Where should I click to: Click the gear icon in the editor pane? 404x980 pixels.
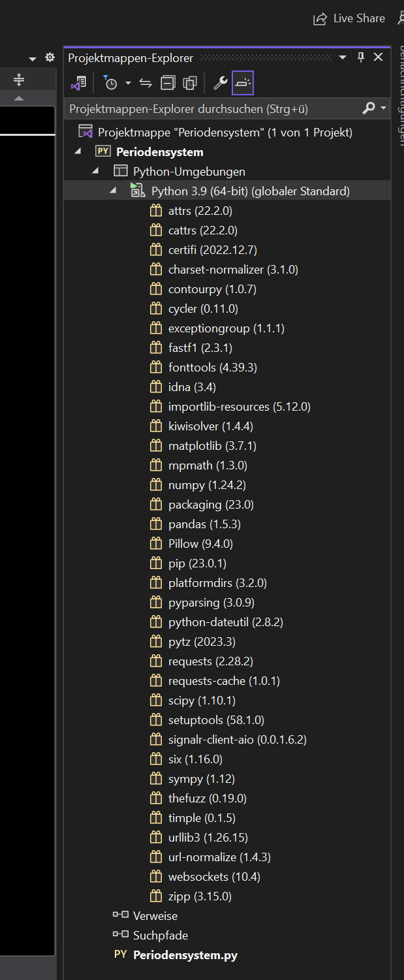click(x=50, y=58)
